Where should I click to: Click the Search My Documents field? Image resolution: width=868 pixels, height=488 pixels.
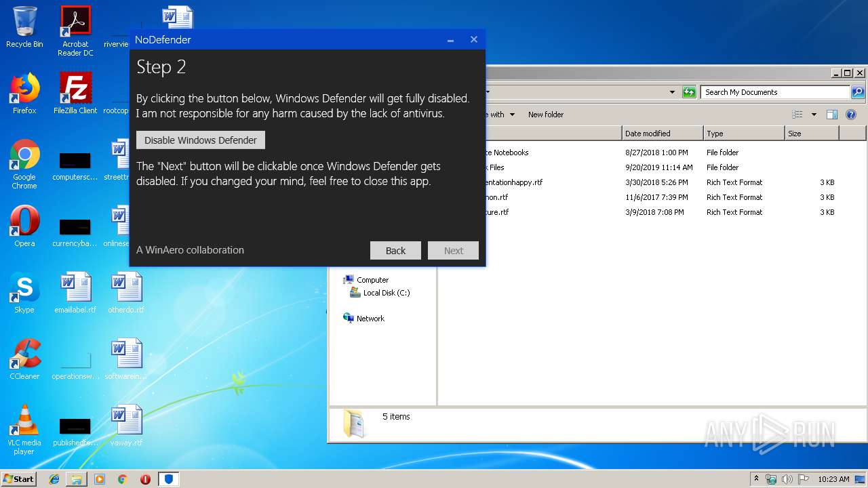coord(776,92)
